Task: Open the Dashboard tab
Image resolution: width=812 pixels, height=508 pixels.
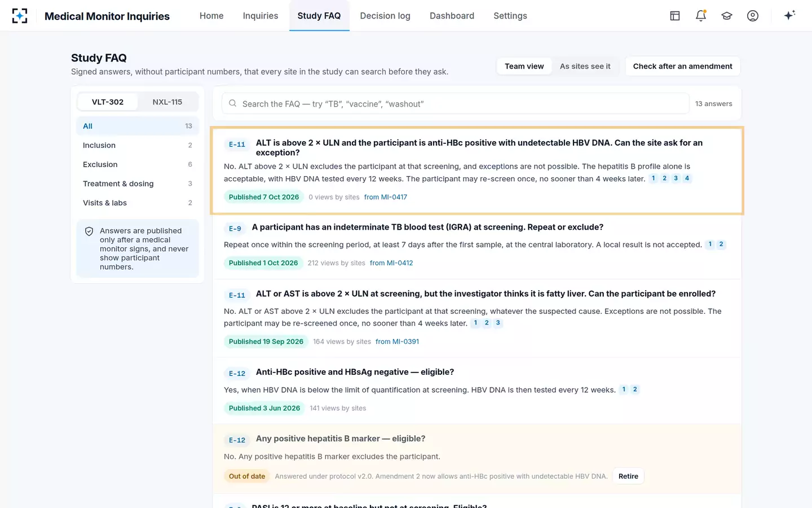Action: tap(452, 16)
